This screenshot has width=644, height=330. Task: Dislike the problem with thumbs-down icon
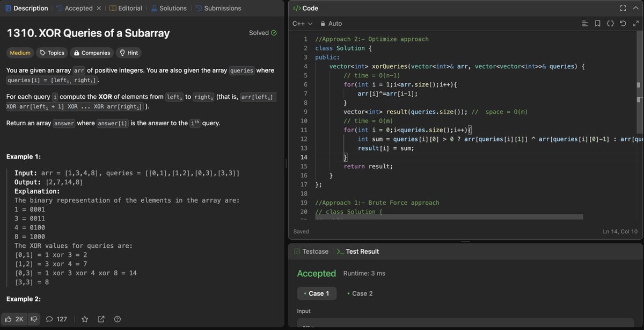click(x=34, y=319)
